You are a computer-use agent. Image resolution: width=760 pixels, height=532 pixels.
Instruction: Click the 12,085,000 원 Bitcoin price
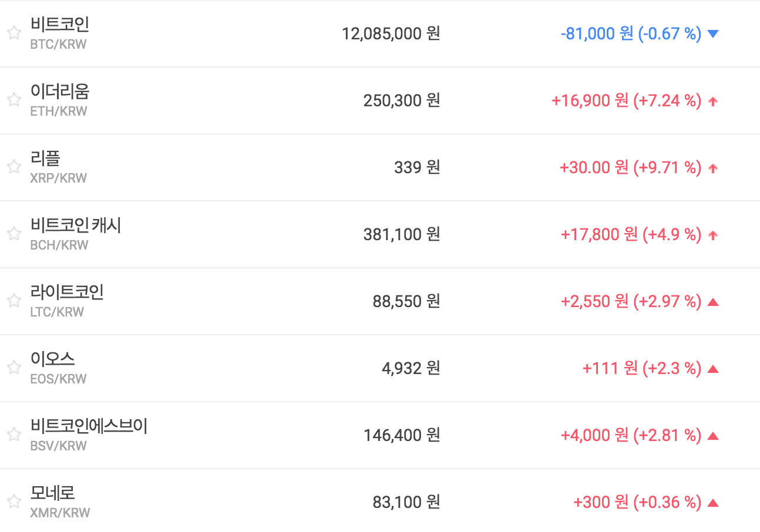[x=391, y=34]
